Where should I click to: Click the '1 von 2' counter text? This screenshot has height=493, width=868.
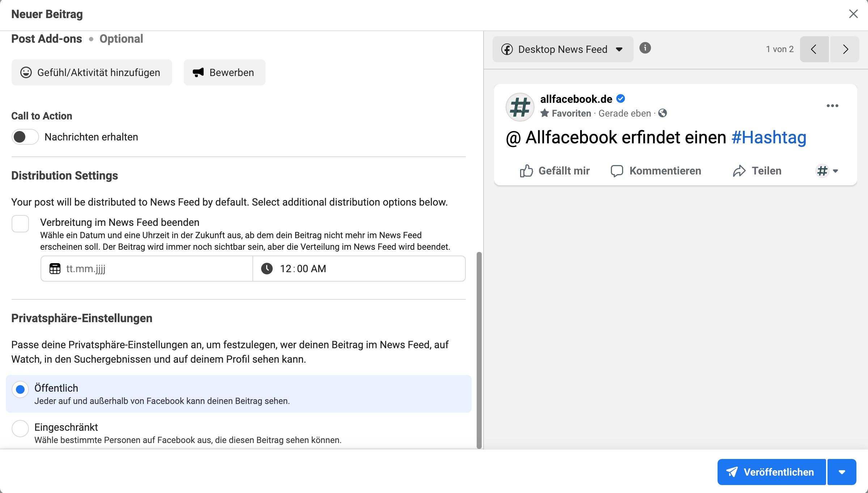tap(780, 49)
